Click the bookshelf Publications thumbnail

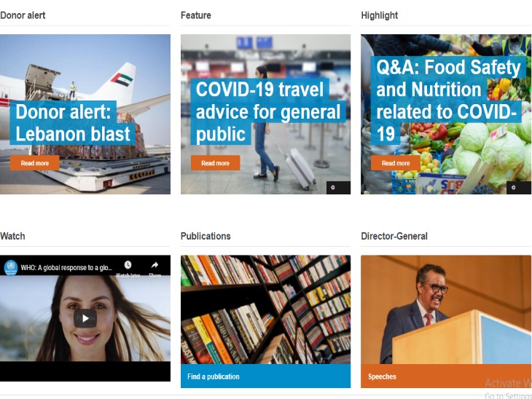pyautogui.click(x=266, y=310)
